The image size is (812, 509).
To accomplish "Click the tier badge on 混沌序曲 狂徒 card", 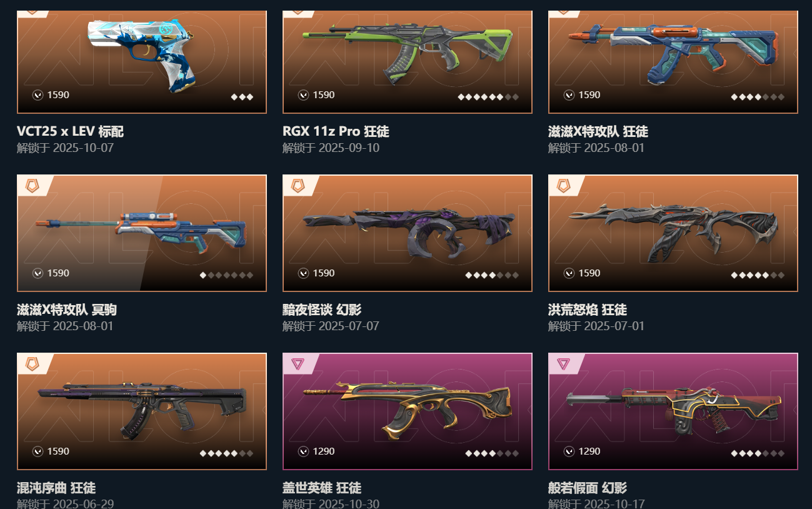I will point(33,364).
